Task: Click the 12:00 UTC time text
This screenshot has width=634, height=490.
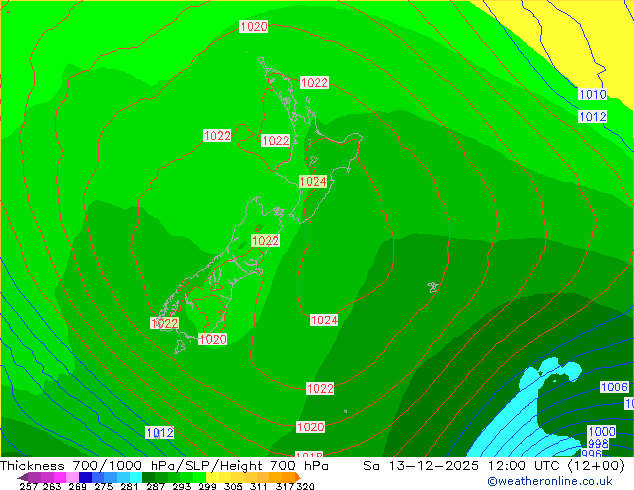Action: [524, 466]
